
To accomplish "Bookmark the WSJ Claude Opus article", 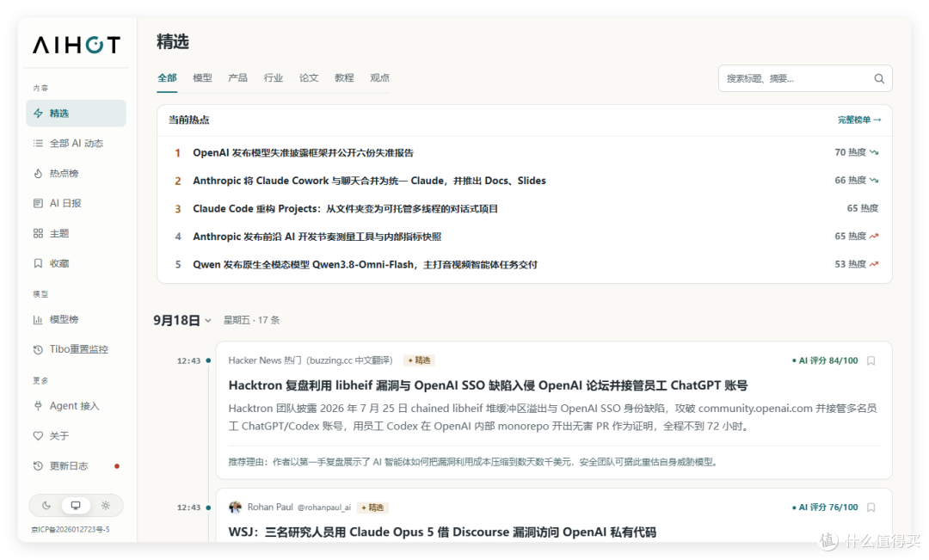I will [871, 508].
